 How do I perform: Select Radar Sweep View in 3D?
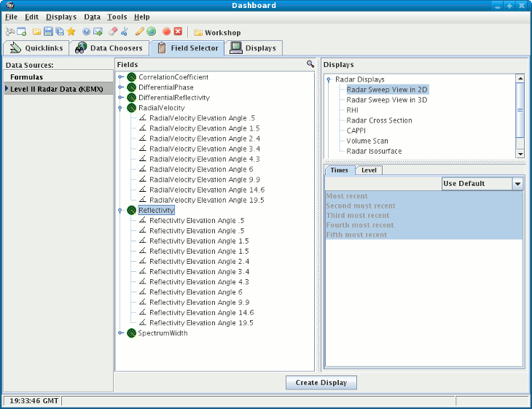point(386,100)
